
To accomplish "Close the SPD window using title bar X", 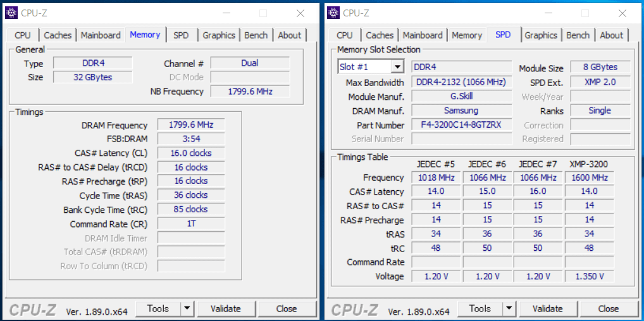I will [622, 13].
